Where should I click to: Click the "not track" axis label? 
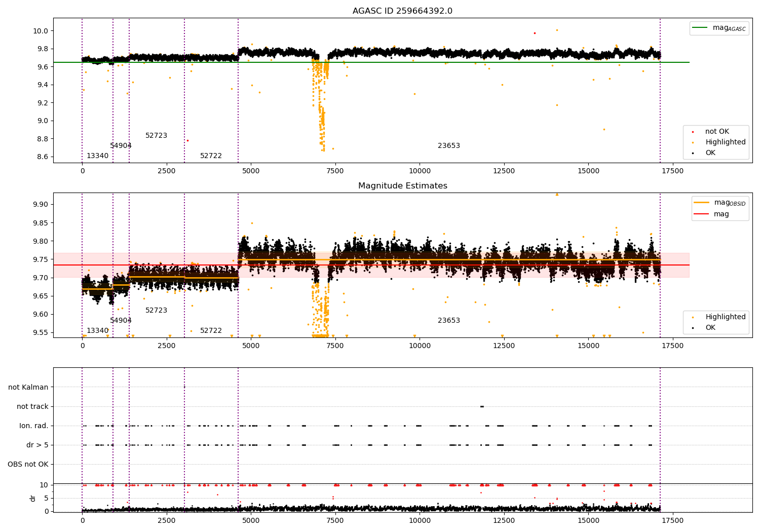(32, 407)
